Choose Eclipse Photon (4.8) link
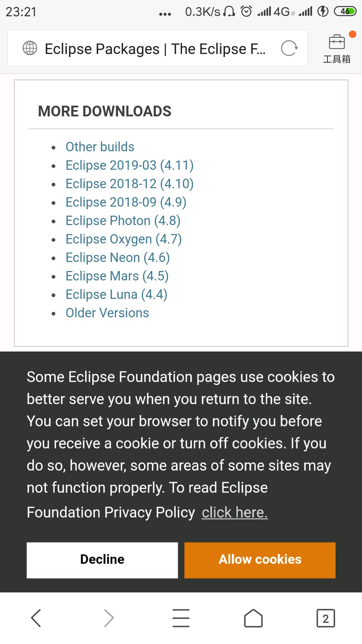The height and width of the screenshot is (644, 362). coord(123,221)
